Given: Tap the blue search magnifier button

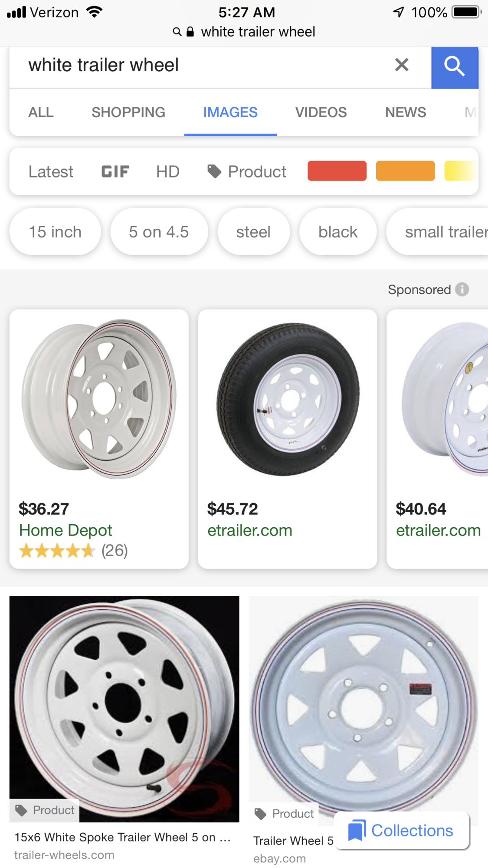Looking at the screenshot, I should tap(454, 66).
